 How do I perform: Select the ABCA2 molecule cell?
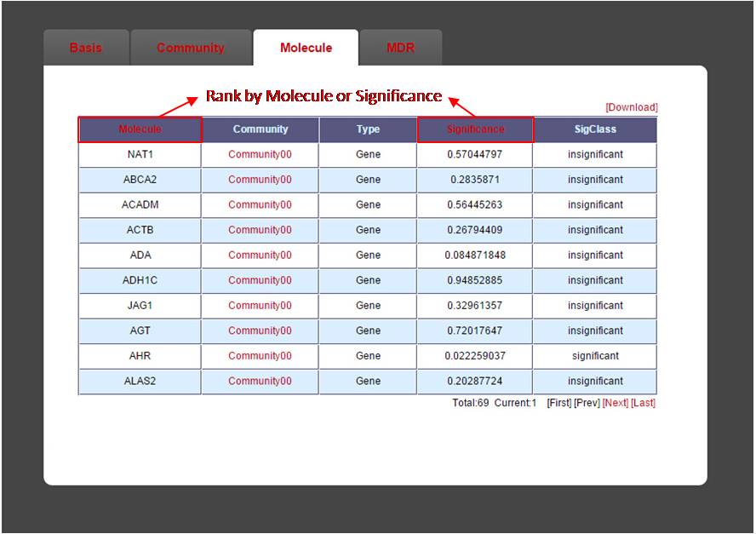140,180
